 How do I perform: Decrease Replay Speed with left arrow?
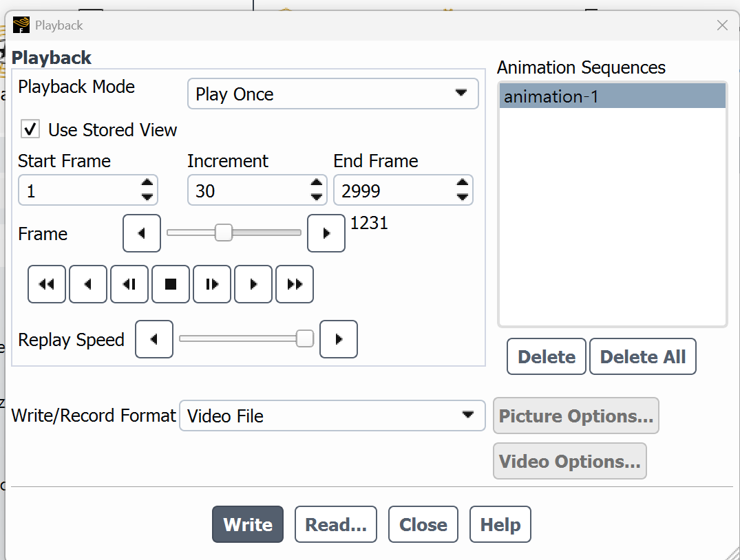tap(154, 339)
